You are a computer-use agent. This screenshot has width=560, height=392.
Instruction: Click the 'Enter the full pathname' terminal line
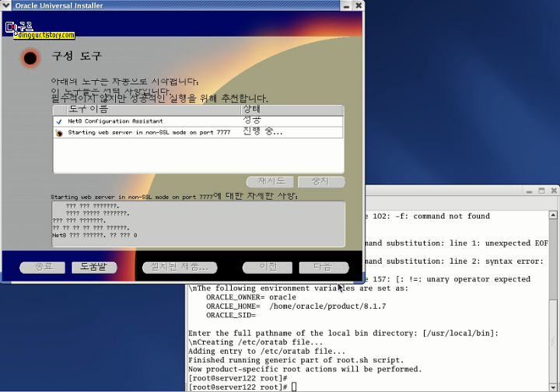pyautogui.click(x=343, y=334)
